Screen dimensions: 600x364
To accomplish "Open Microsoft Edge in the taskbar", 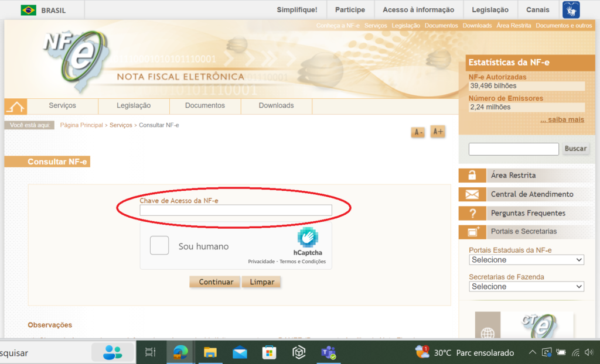I will pos(180,352).
